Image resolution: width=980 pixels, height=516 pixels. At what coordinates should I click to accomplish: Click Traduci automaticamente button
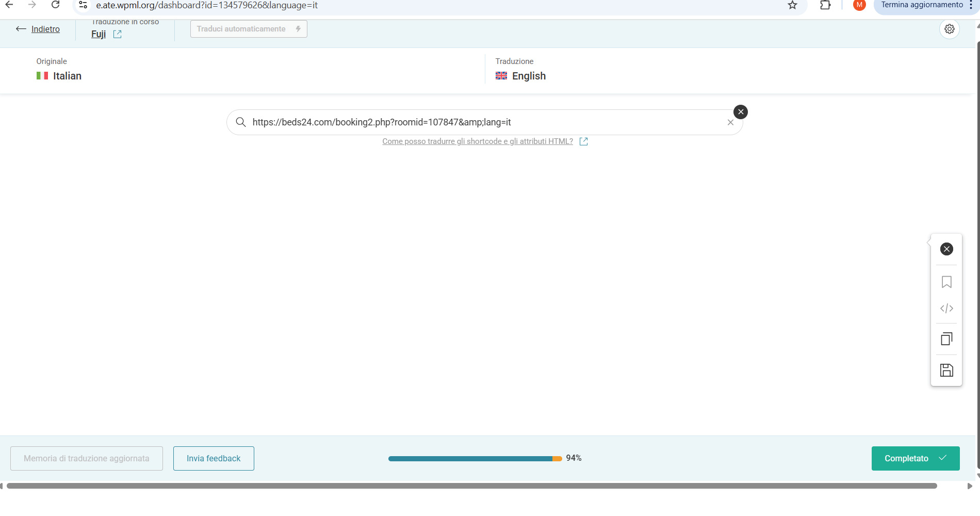pyautogui.click(x=249, y=29)
